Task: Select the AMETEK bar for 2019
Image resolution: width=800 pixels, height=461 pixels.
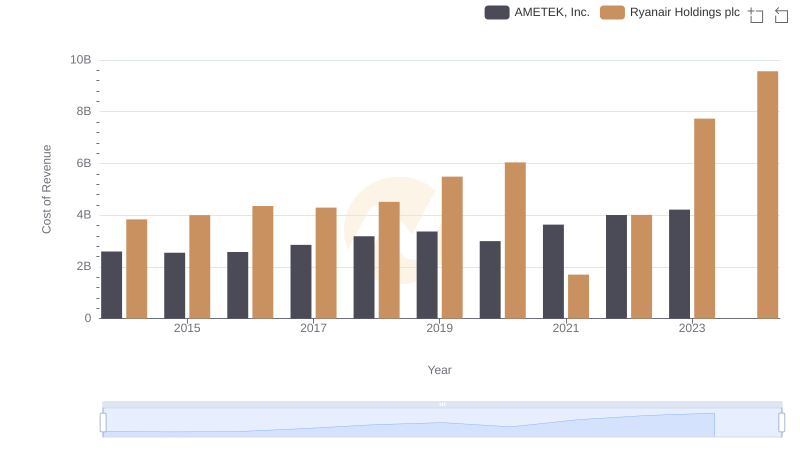Action: tap(427, 275)
